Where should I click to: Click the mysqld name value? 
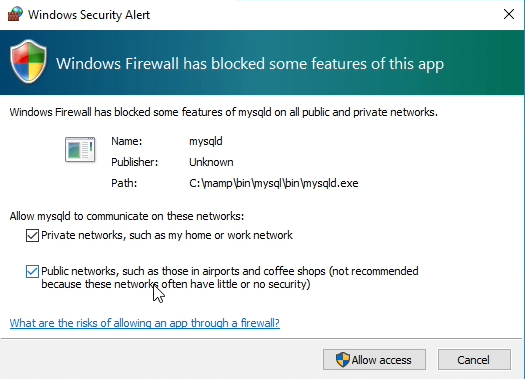pos(206,141)
